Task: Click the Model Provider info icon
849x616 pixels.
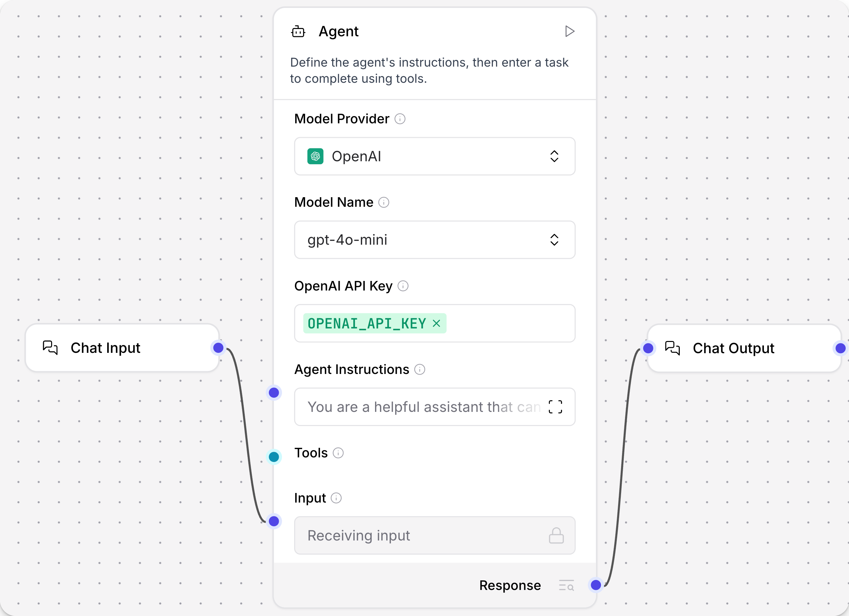Action: tap(400, 119)
